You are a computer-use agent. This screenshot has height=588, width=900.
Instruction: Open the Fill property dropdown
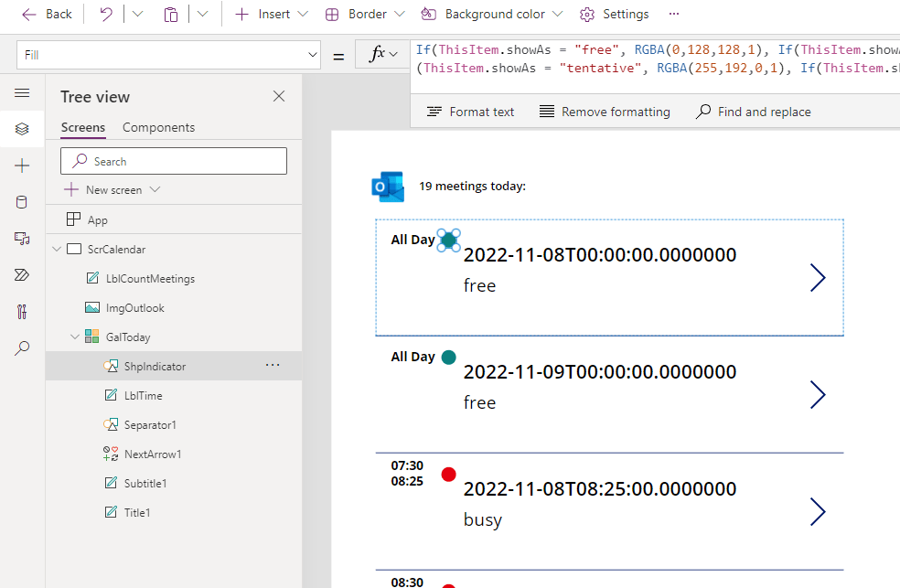point(312,56)
